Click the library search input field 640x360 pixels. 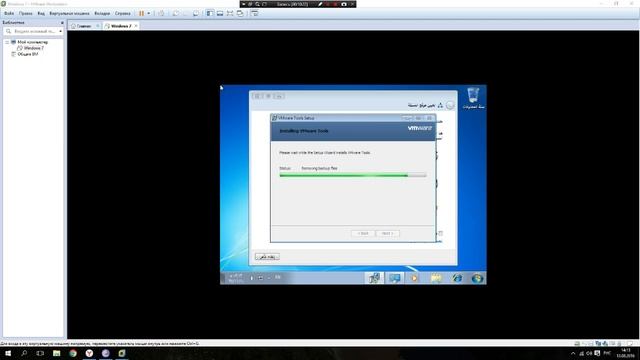point(33,31)
